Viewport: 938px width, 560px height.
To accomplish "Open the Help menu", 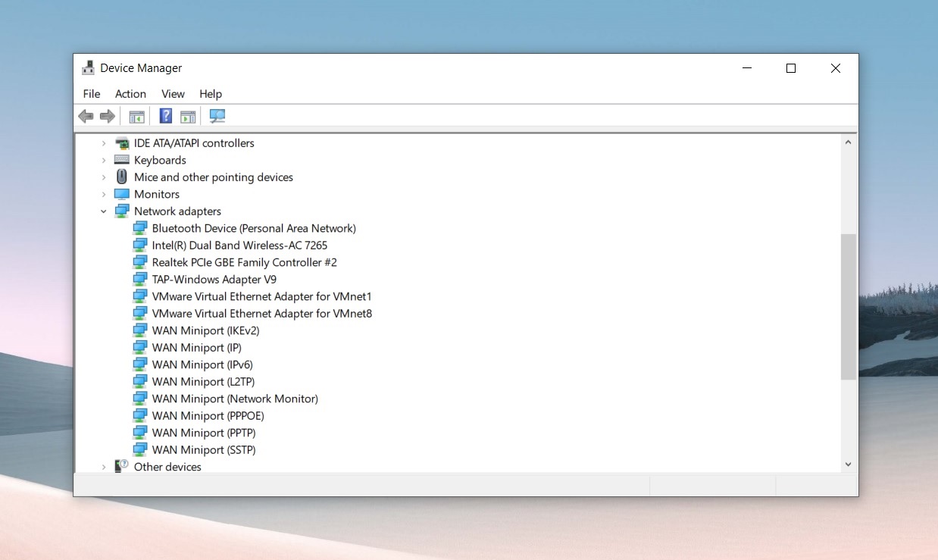I will point(211,94).
